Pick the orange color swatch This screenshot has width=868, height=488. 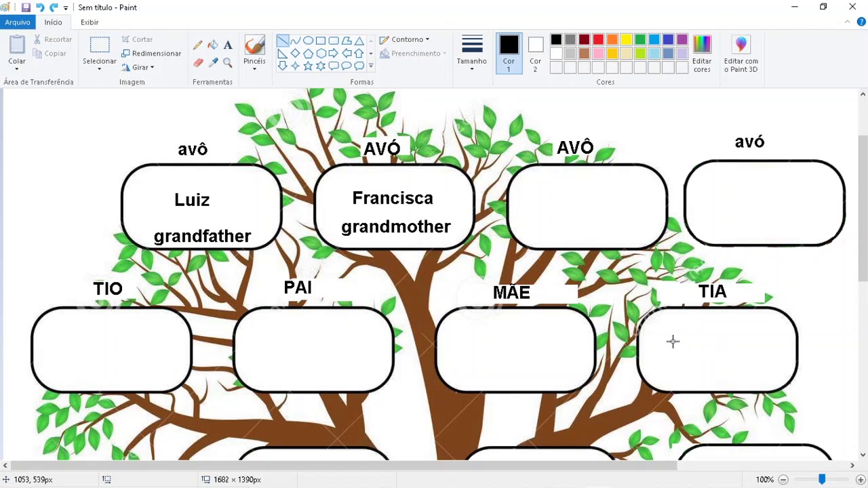[x=612, y=39]
